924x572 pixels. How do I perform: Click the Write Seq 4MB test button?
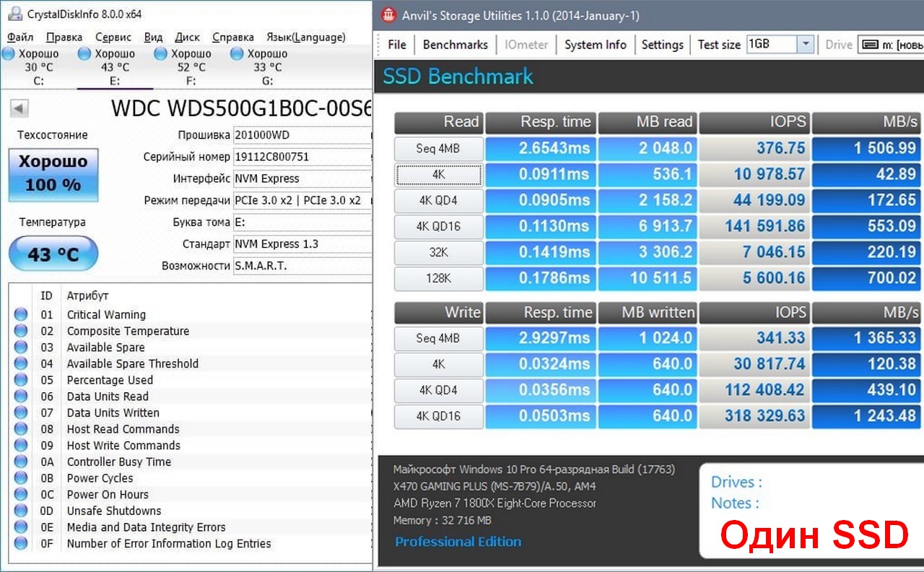coord(439,338)
